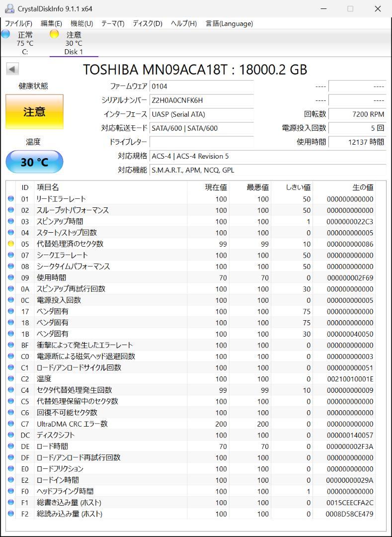The width and height of the screenshot is (392, 537).
Task: Click the status icon for attribute BF row
Action: point(11,345)
